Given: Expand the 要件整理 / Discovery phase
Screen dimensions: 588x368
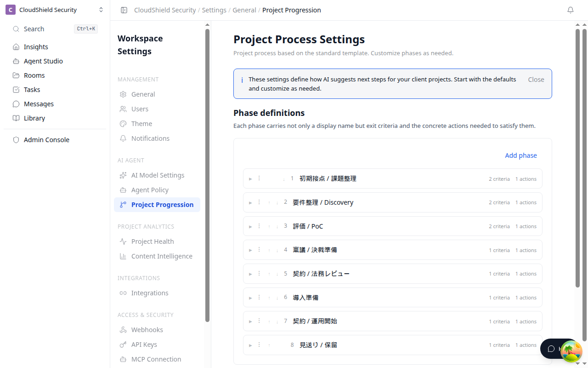Looking at the screenshot, I should (250, 202).
